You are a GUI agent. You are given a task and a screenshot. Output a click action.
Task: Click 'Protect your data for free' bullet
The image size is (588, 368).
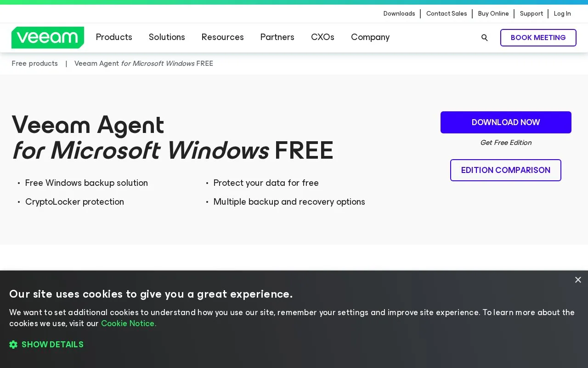(266, 183)
